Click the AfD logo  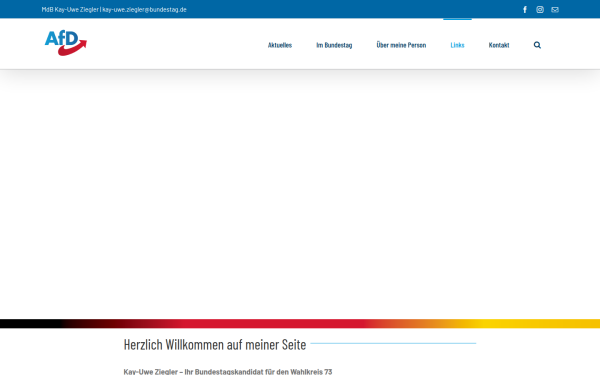point(66,43)
